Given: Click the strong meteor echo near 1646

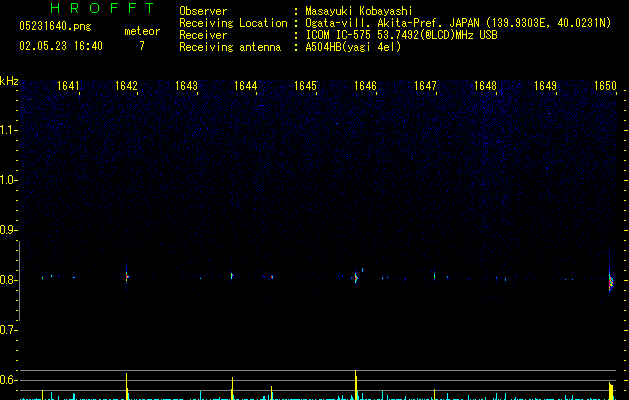Looking at the screenshot, I should click(x=356, y=278).
